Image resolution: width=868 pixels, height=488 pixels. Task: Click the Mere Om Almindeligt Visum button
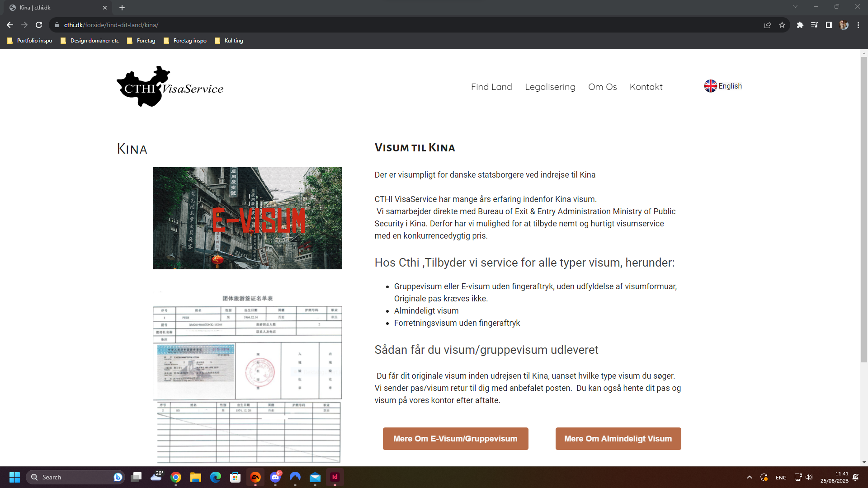618,439
